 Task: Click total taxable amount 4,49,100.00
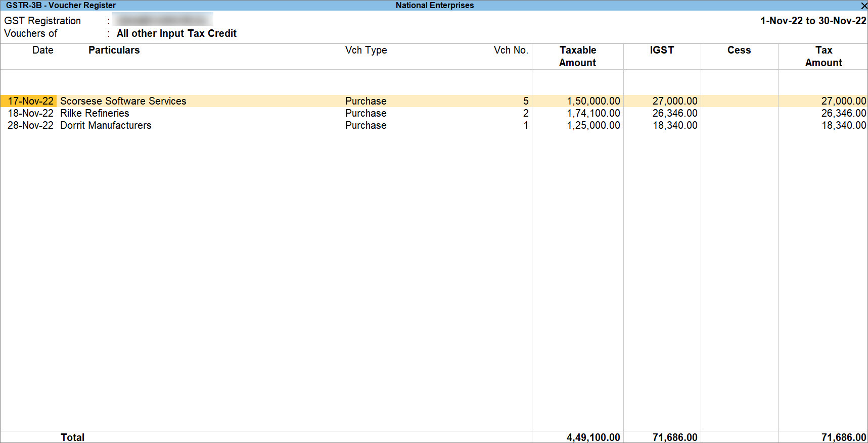point(593,437)
